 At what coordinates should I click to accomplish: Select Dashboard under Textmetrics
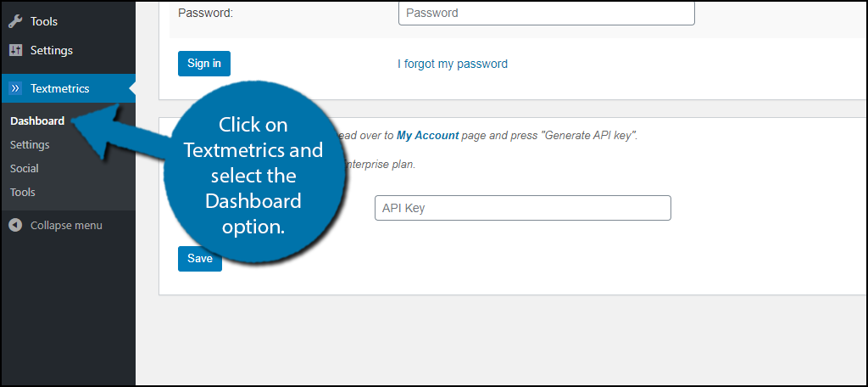(37, 121)
